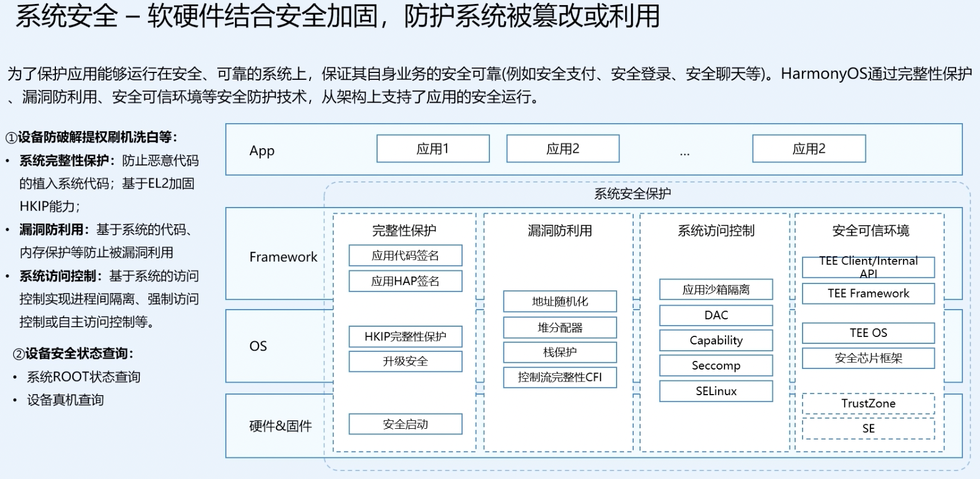Click the 安全可信环境 column heading
This screenshot has height=479, width=980.
click(871, 230)
